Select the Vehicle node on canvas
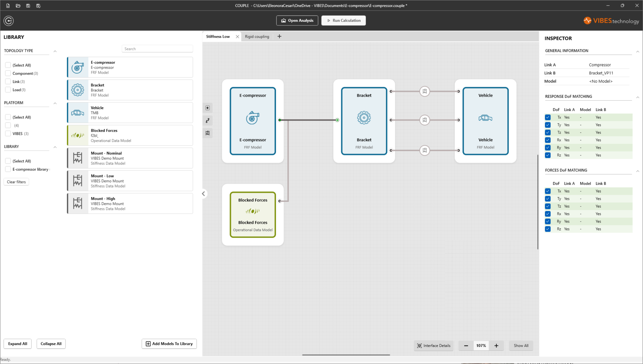This screenshot has width=643, height=364. point(485,121)
